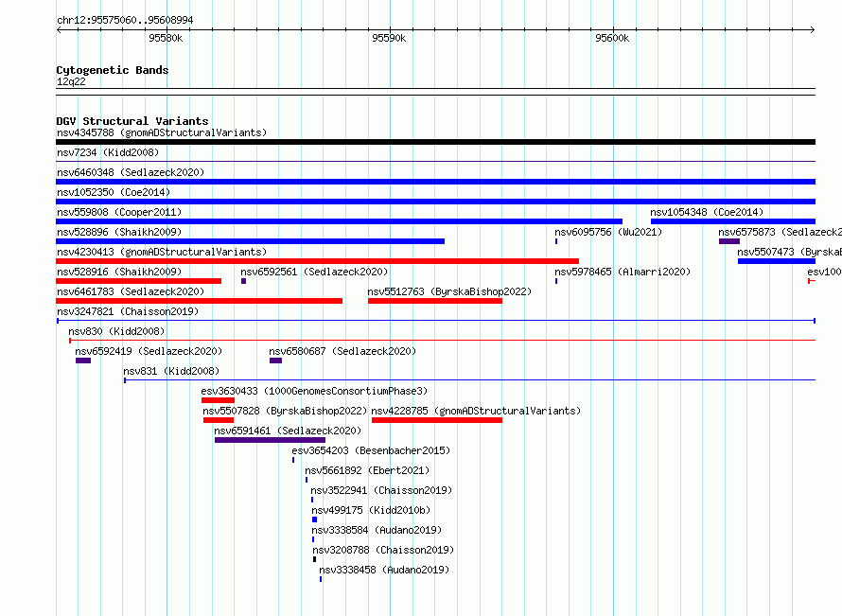
Task: Open nsv4228785 gnomADStructuralVariants label
Action: pyautogui.click(x=476, y=411)
